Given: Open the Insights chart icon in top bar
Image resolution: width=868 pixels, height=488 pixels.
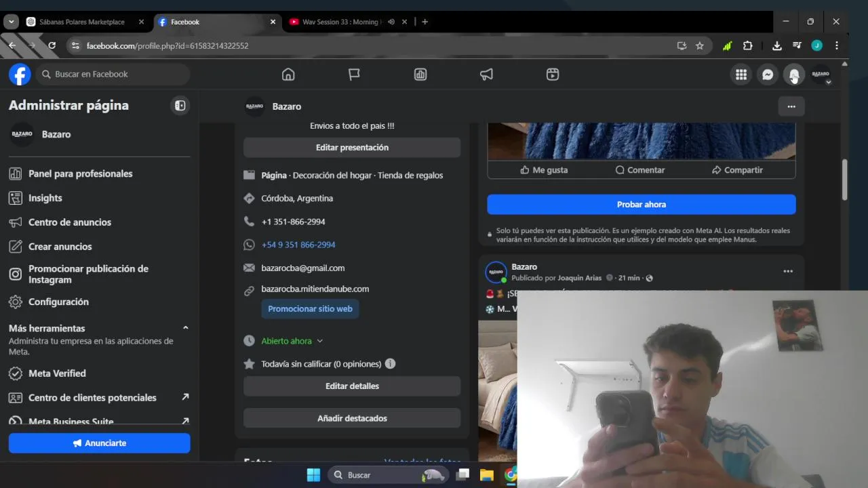Looking at the screenshot, I should click(x=420, y=75).
